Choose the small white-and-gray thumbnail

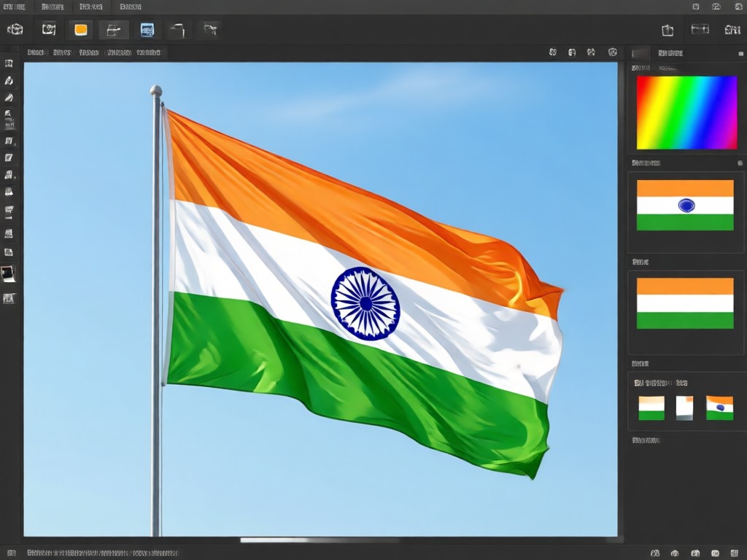click(684, 408)
